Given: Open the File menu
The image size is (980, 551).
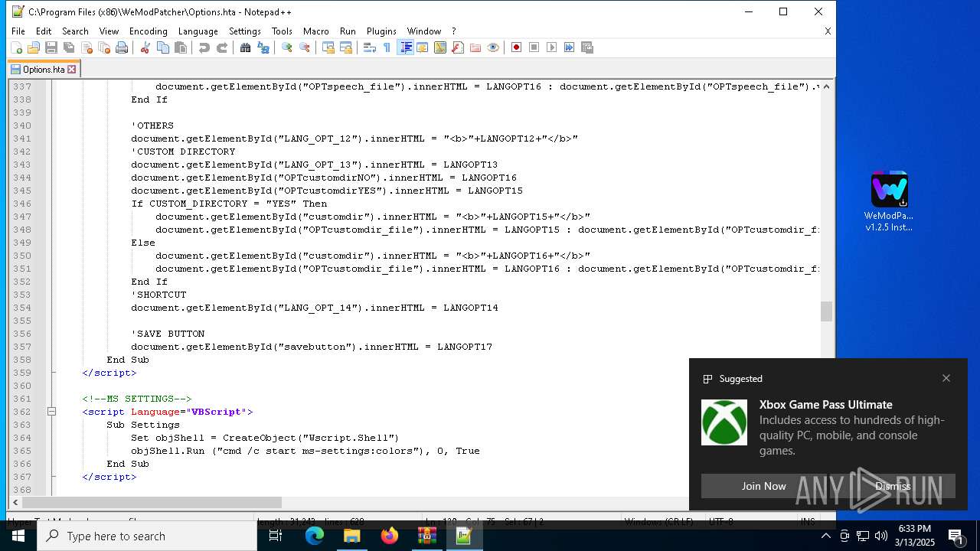Looking at the screenshot, I should pos(18,31).
